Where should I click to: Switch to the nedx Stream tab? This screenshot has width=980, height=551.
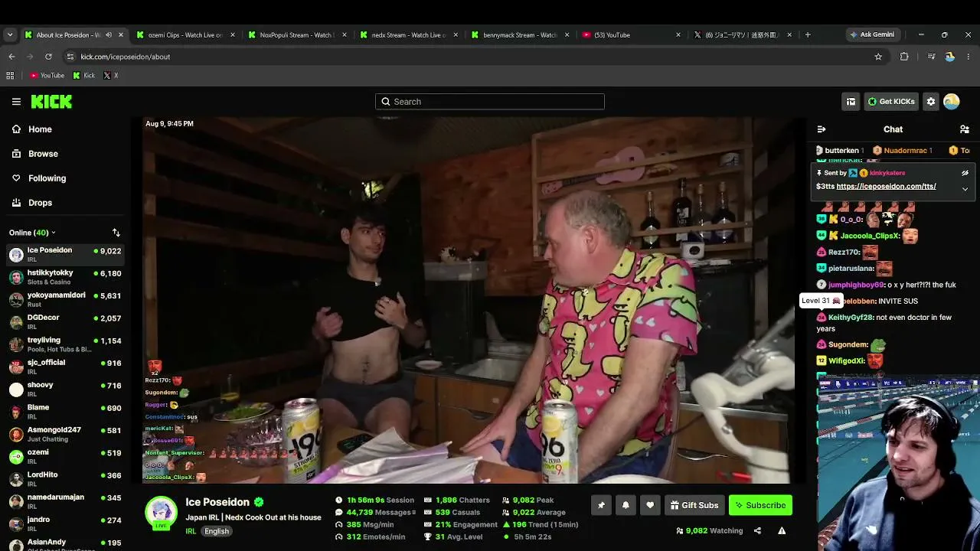410,34
